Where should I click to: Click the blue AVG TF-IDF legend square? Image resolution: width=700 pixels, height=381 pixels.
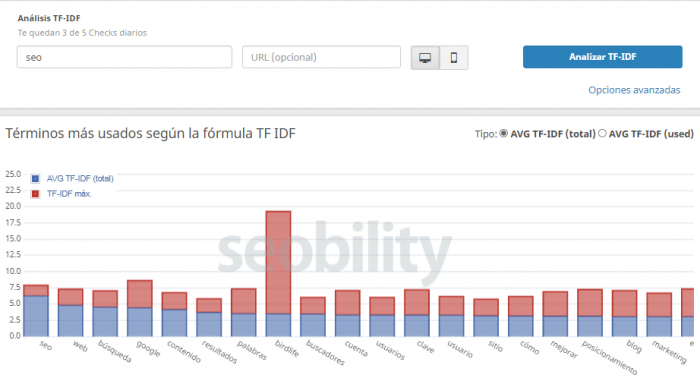pyautogui.click(x=35, y=179)
